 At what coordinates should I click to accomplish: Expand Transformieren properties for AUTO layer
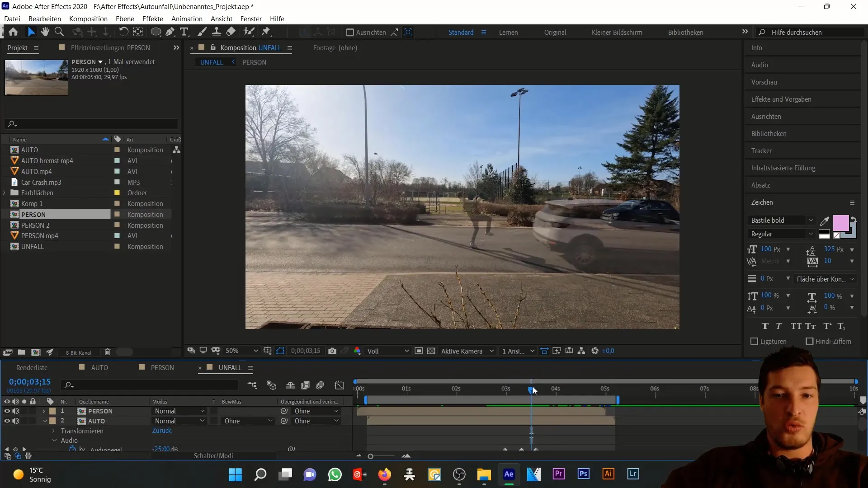54,430
